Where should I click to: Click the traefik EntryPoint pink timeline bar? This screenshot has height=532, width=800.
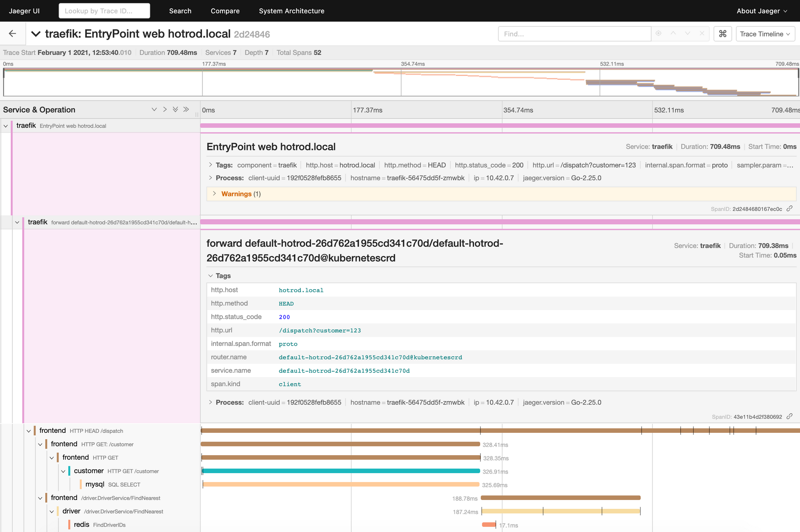click(500, 126)
